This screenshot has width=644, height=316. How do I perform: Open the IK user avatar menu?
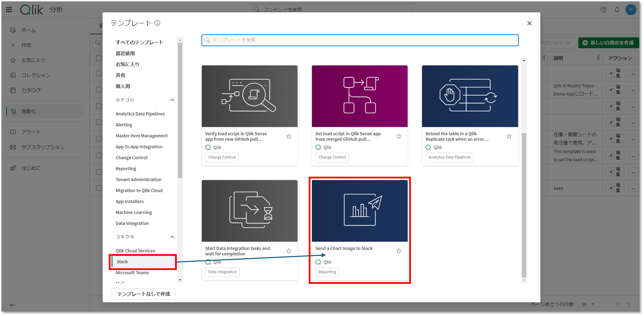[x=631, y=10]
